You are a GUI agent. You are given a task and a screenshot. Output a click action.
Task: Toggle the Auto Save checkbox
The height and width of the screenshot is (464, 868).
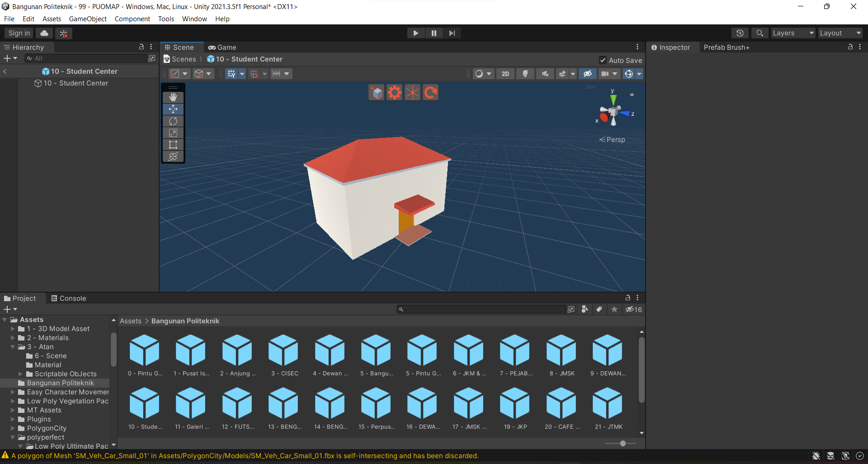[603, 60]
